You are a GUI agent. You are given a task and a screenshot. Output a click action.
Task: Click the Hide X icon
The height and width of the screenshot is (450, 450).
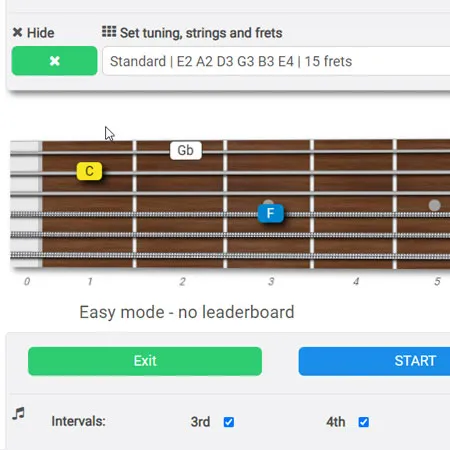click(x=17, y=32)
